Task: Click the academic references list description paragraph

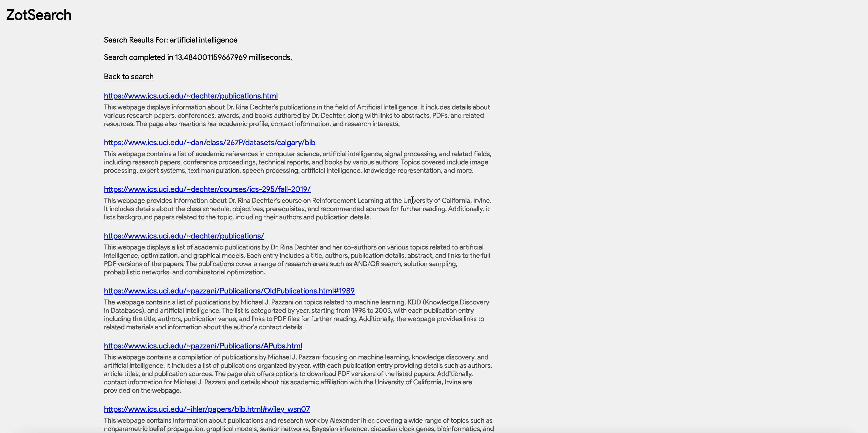Action: [298, 162]
